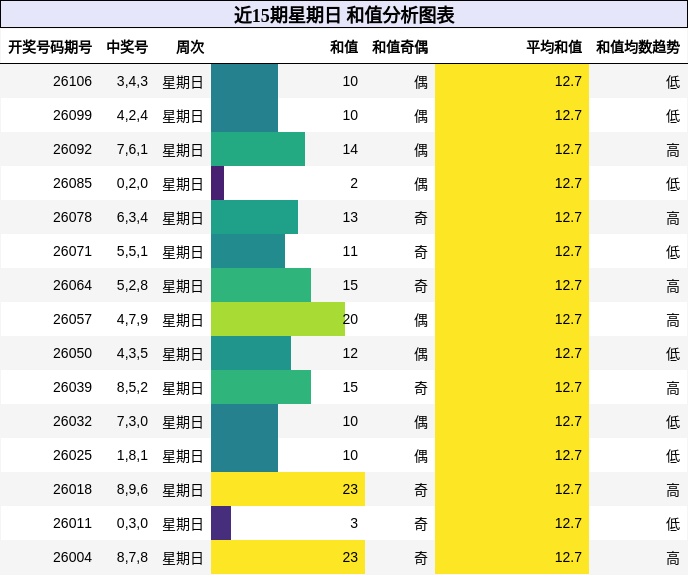Click sum value 20 in row 26057
The width and height of the screenshot is (688, 575).
point(350,320)
